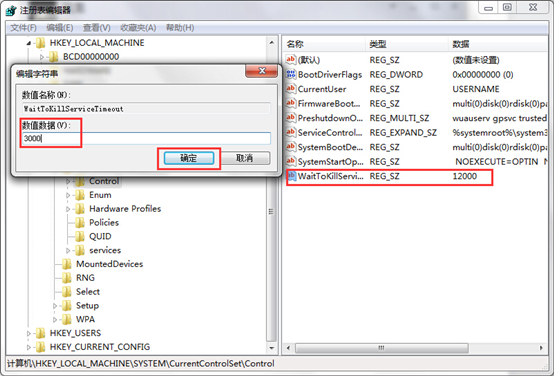Select the services folder icon

(79, 250)
